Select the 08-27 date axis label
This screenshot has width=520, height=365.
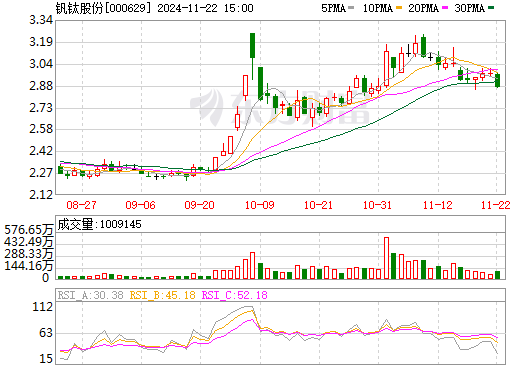(82, 205)
